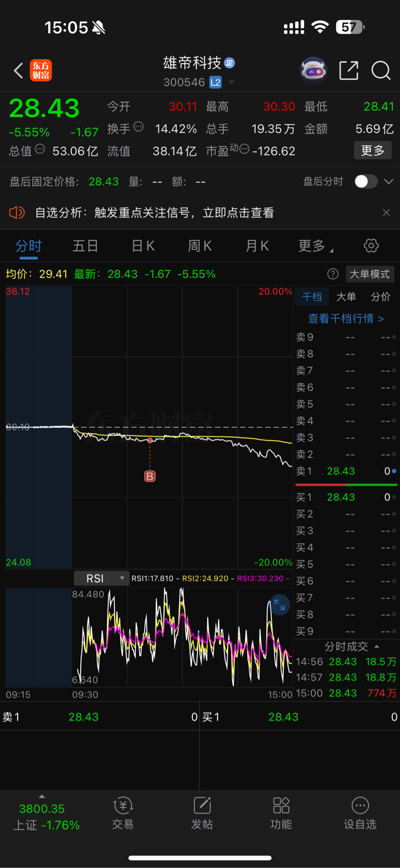The height and width of the screenshot is (868, 400).
Task: Tap the question mark help icon
Action: (x=333, y=274)
